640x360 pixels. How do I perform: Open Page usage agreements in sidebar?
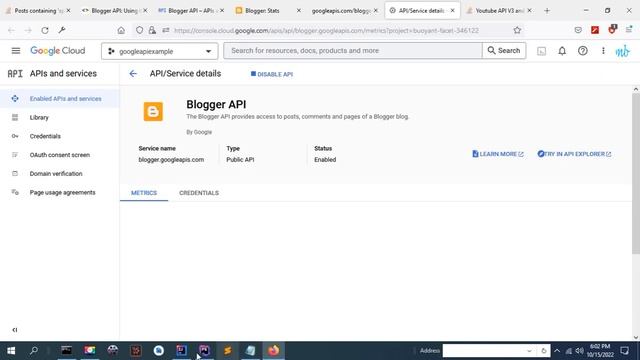62,193
